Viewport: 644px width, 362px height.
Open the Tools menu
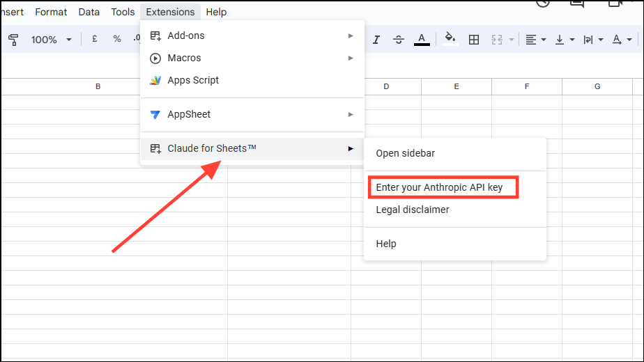(123, 12)
